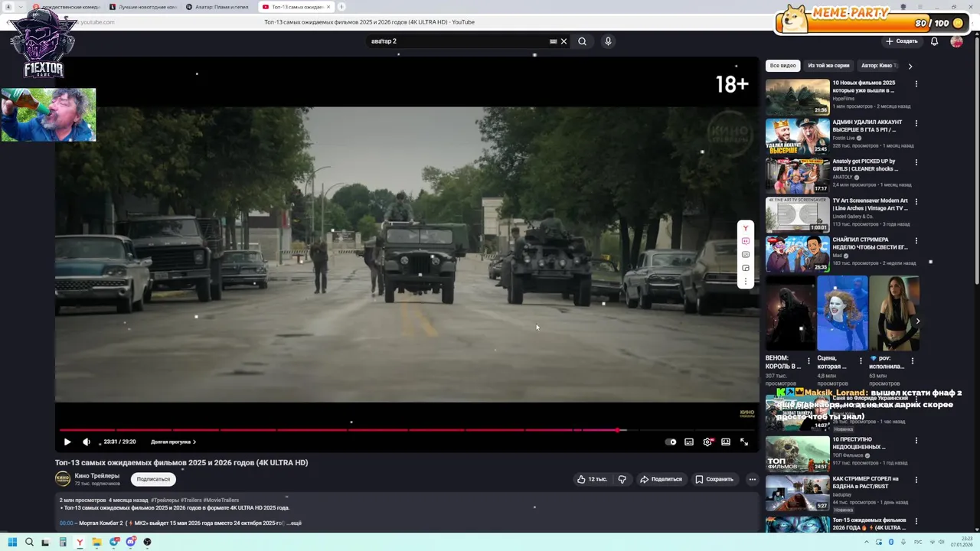The image size is (980, 551).
Task: Close the 'Топ-13 самых ожидаем' tab
Action: (328, 7)
